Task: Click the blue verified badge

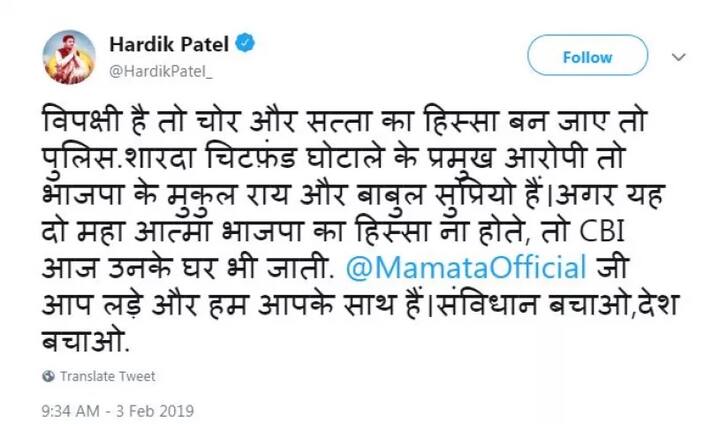Action: (x=245, y=44)
